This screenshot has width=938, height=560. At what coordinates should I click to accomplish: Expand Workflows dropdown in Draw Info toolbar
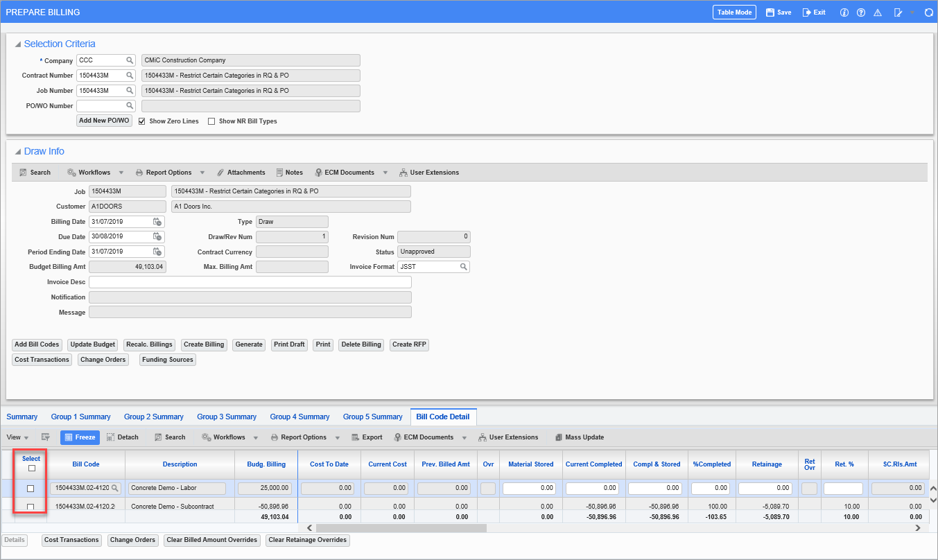point(121,173)
